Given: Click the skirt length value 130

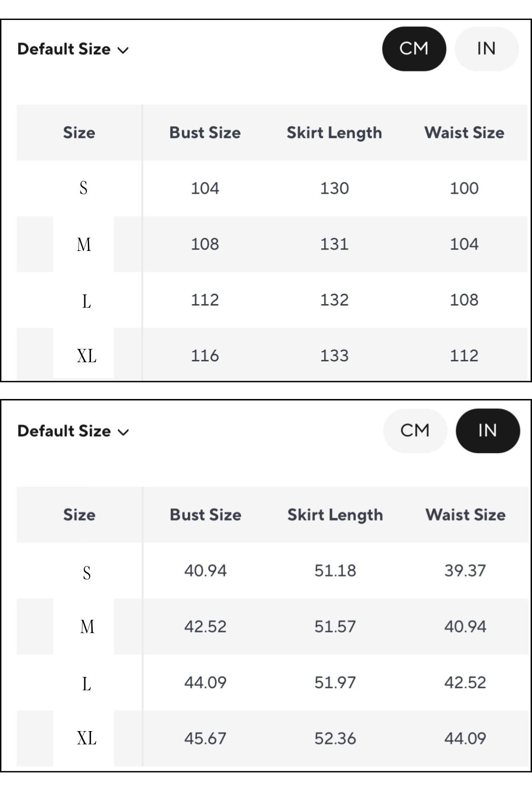Looking at the screenshot, I should coord(335,188).
